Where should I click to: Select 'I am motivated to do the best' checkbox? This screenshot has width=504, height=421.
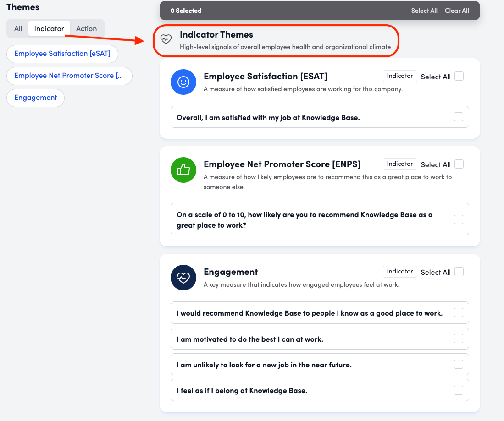458,339
